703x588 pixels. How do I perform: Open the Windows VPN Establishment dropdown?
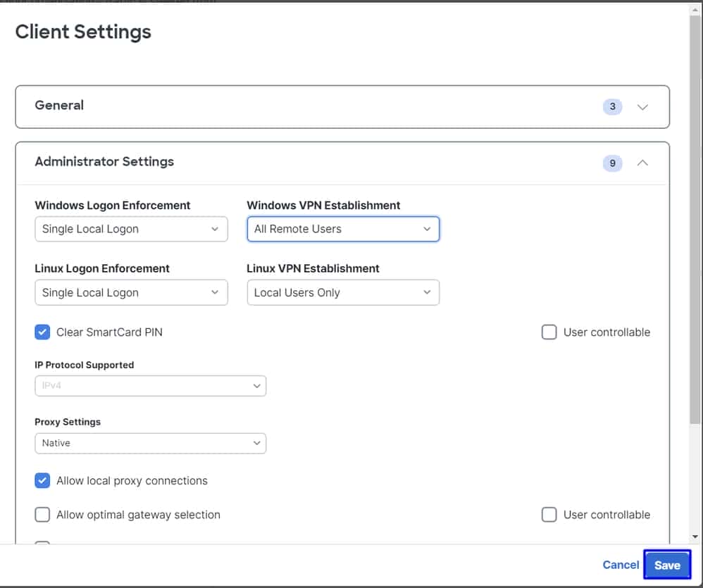[343, 229]
